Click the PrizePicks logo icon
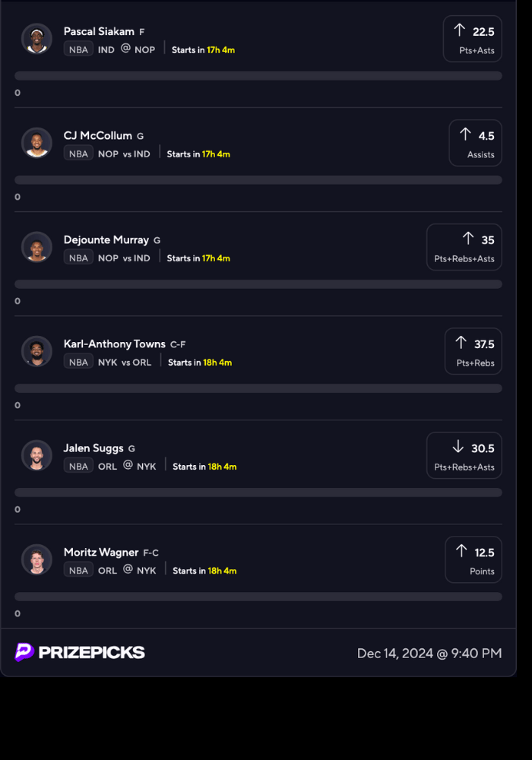The height and width of the screenshot is (760, 532). point(24,652)
